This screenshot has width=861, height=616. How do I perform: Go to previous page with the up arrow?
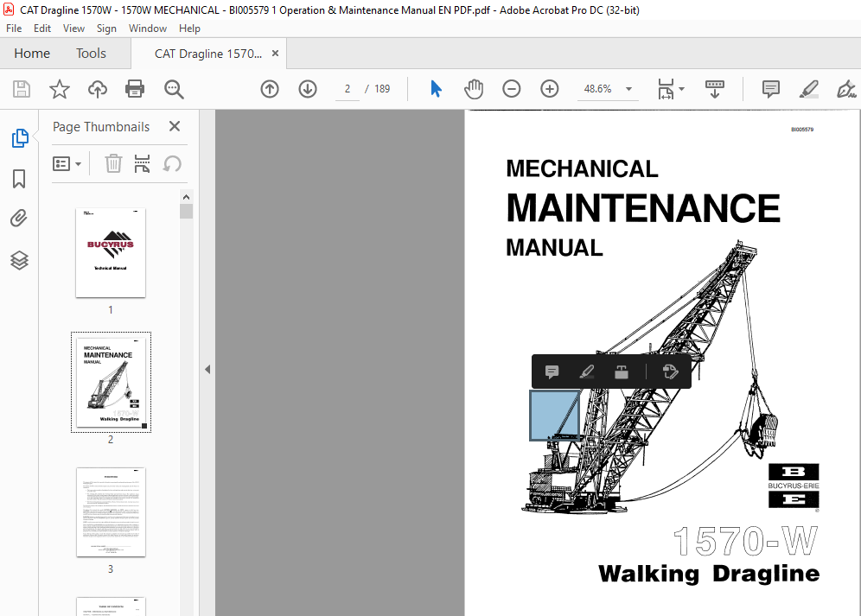pyautogui.click(x=270, y=89)
